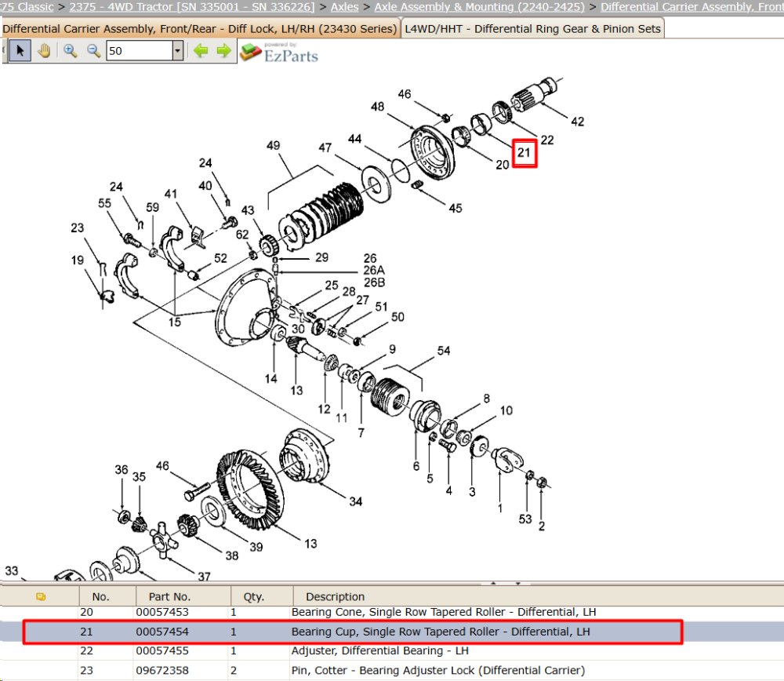Open the Axles breadcrumb link
Image resolution: width=784 pixels, height=681 pixels.
344,7
